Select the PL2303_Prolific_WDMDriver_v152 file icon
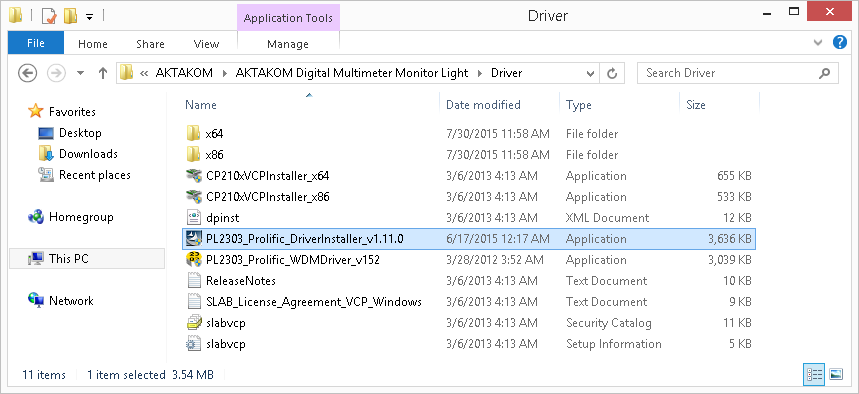 coord(193,260)
